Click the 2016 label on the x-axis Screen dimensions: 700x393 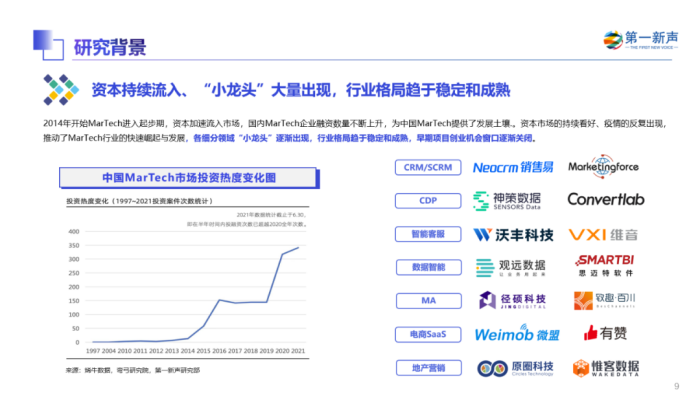219,351
